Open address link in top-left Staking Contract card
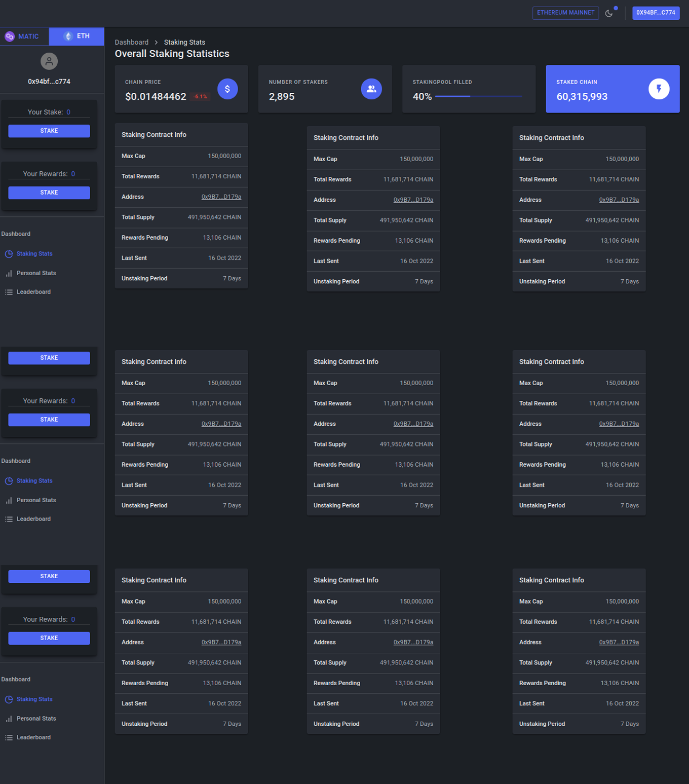This screenshot has height=784, width=689. tap(221, 197)
